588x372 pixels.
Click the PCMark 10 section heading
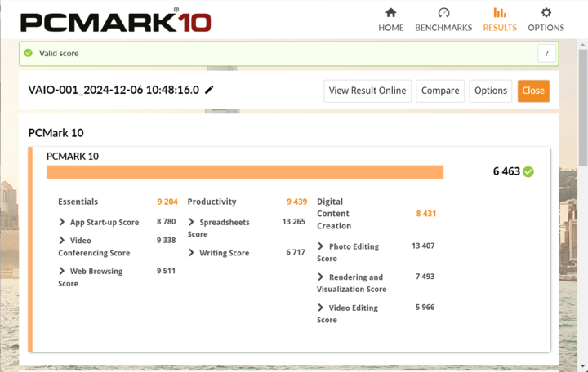coord(56,133)
